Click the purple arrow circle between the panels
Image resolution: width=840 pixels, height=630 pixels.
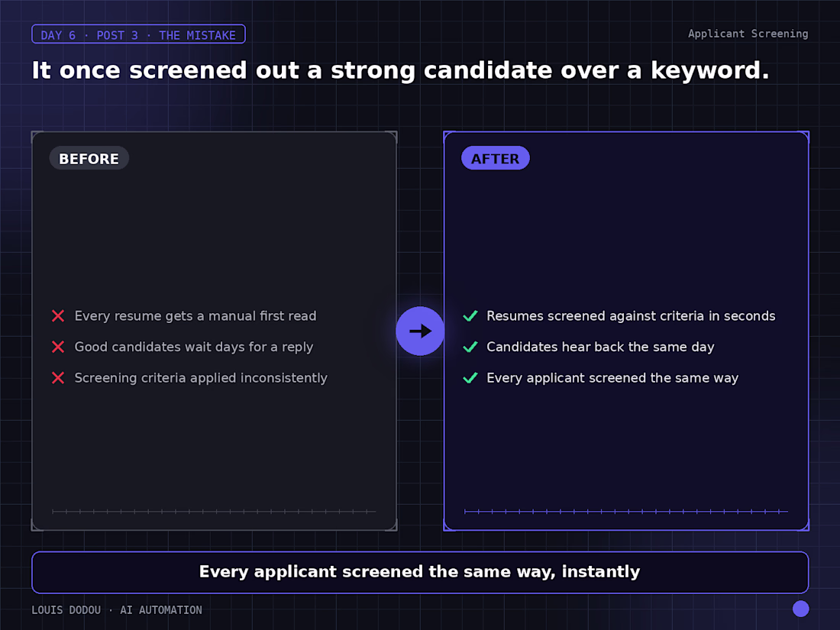(x=420, y=331)
